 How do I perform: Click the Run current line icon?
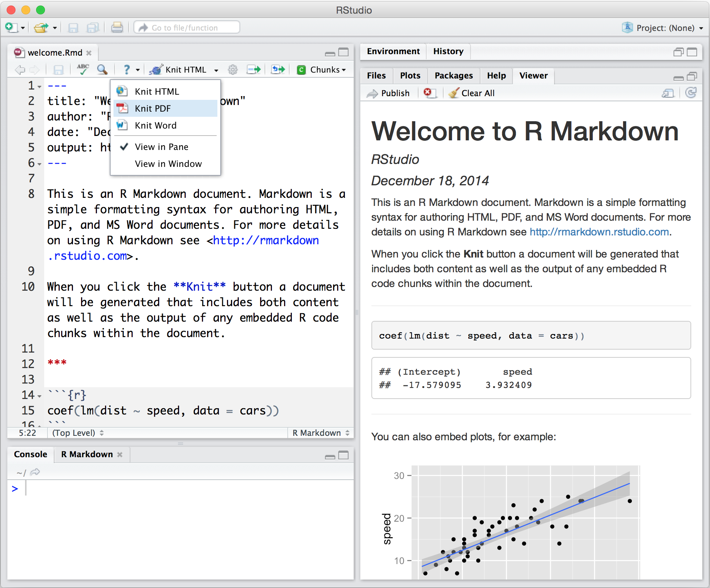coord(254,69)
